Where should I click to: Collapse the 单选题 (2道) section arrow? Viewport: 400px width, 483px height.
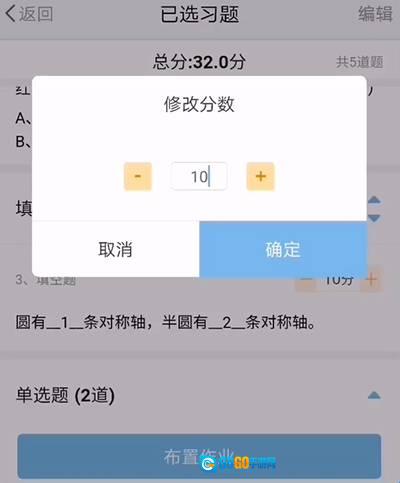pyautogui.click(x=374, y=395)
